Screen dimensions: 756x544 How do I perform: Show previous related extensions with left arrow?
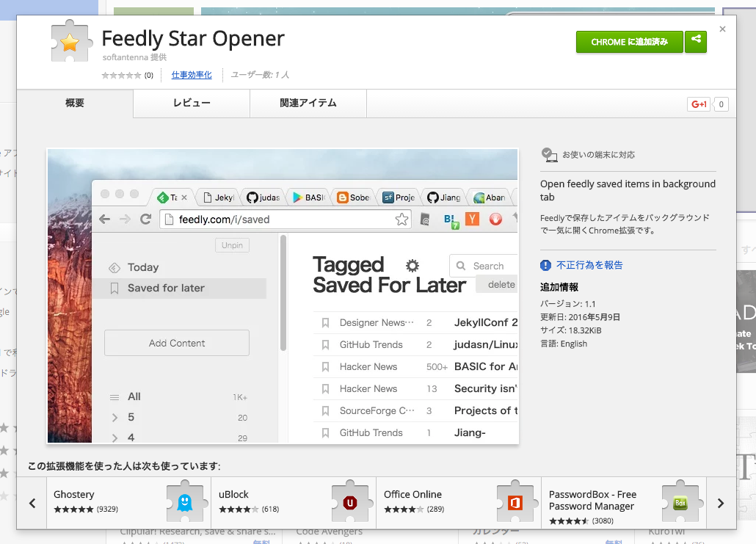[x=32, y=504]
